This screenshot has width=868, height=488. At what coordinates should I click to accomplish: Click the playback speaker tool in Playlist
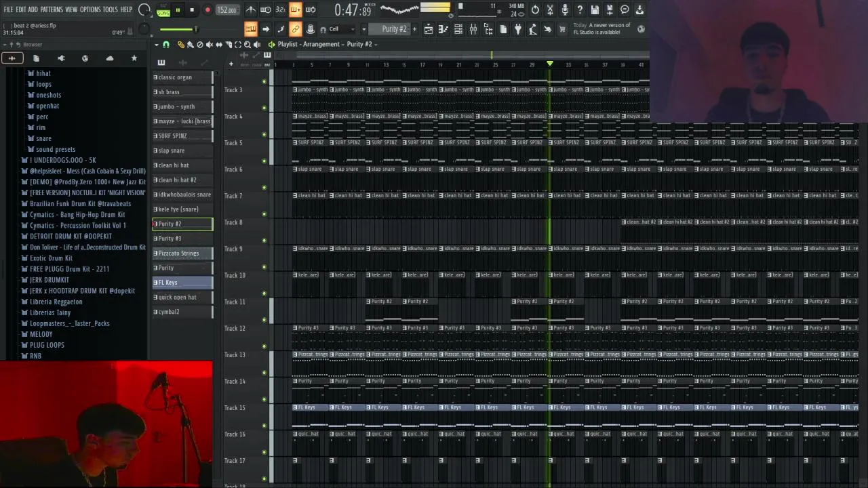(257, 44)
